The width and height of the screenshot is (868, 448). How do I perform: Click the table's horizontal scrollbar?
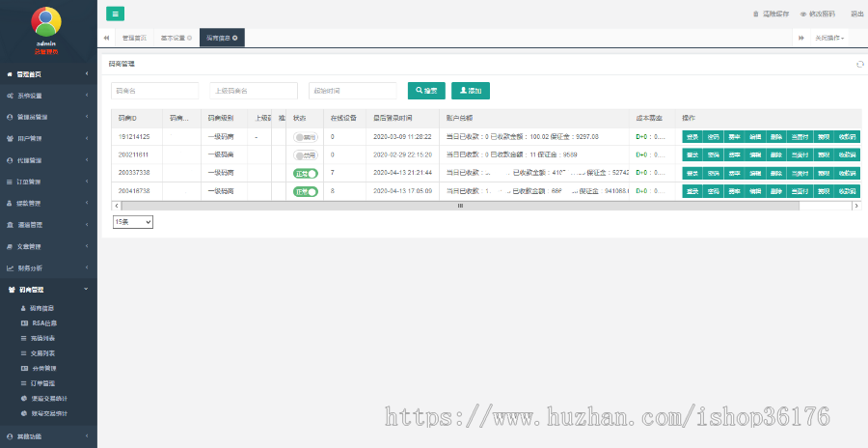(x=459, y=206)
